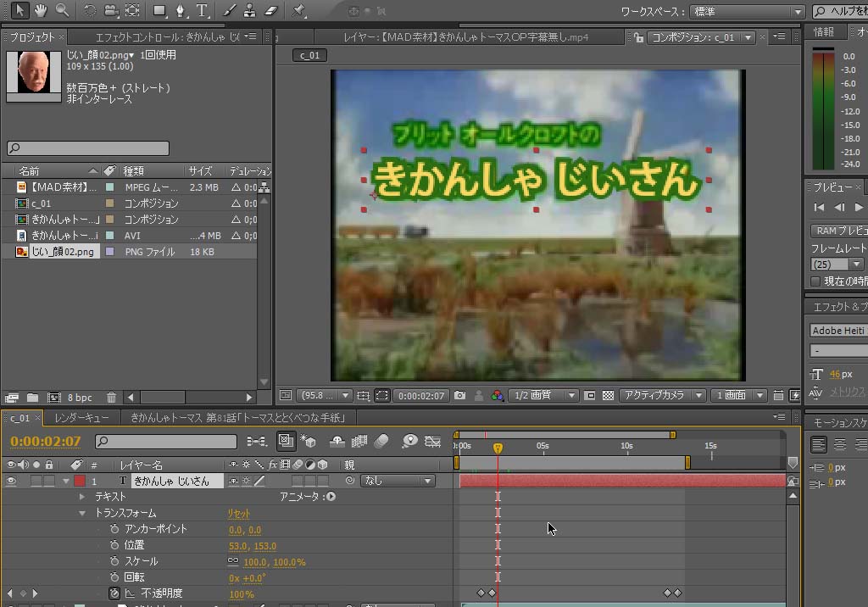The height and width of the screenshot is (607, 868).
Task: Open the ワークスペース 標準 dropdown
Action: 747,12
